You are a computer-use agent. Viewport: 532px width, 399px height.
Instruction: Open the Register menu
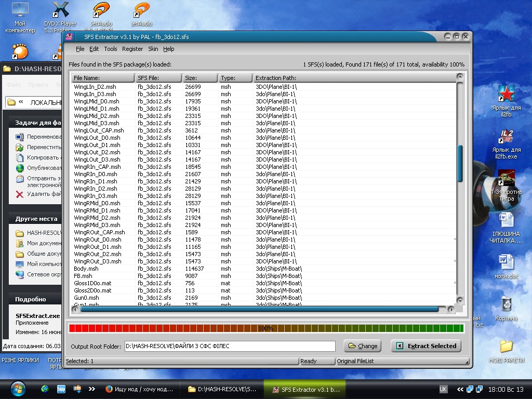coord(132,49)
